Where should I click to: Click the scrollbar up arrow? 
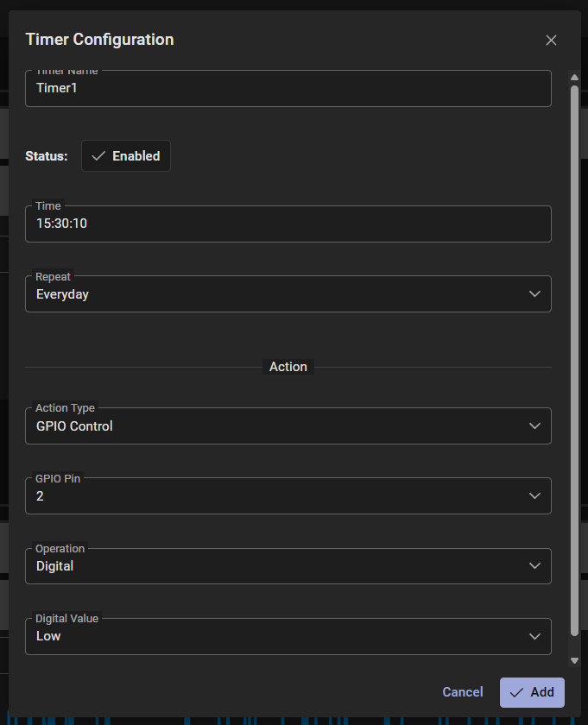coord(574,77)
